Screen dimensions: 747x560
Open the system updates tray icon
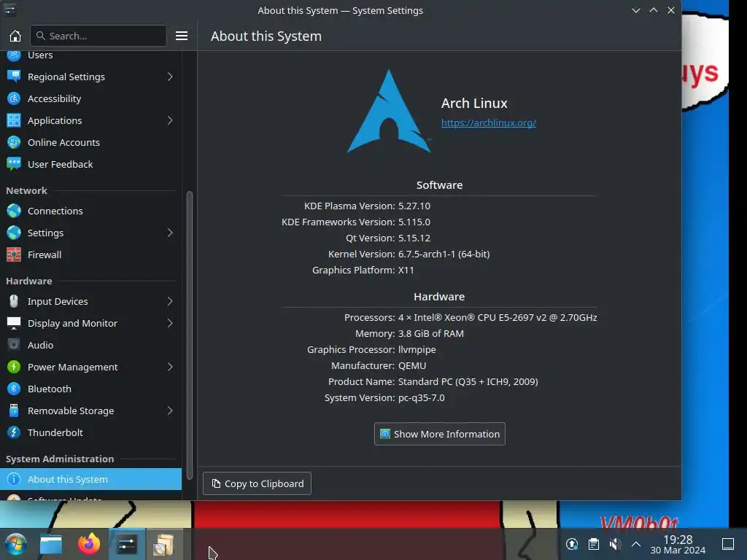572,544
